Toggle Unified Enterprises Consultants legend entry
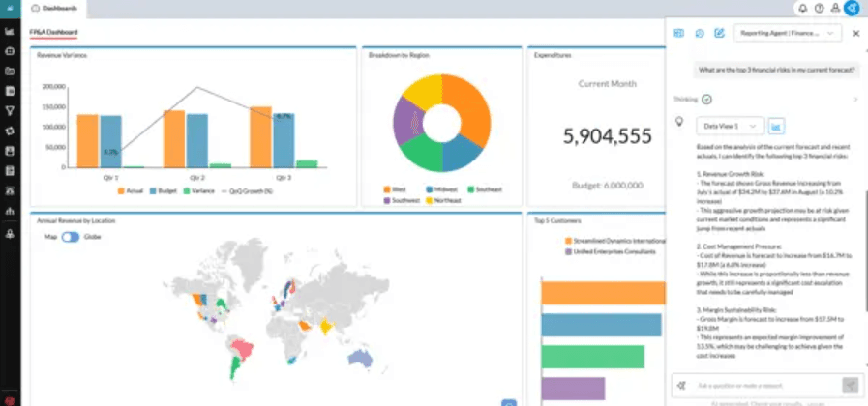 610,251
